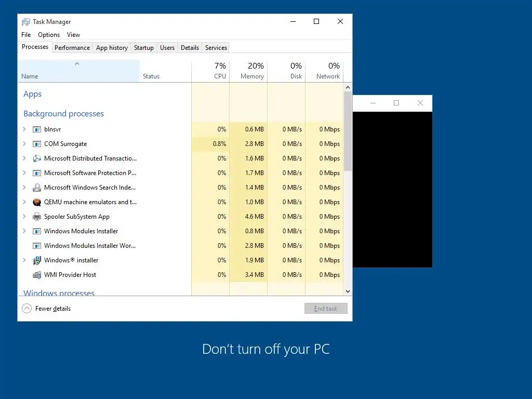The width and height of the screenshot is (532, 399).
Task: Maximize the black console window
Action: pyautogui.click(x=396, y=103)
